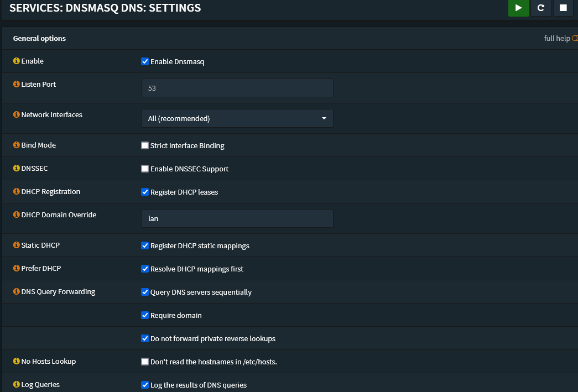
Task: Show help info icon for DNSSEC
Action: (16, 168)
